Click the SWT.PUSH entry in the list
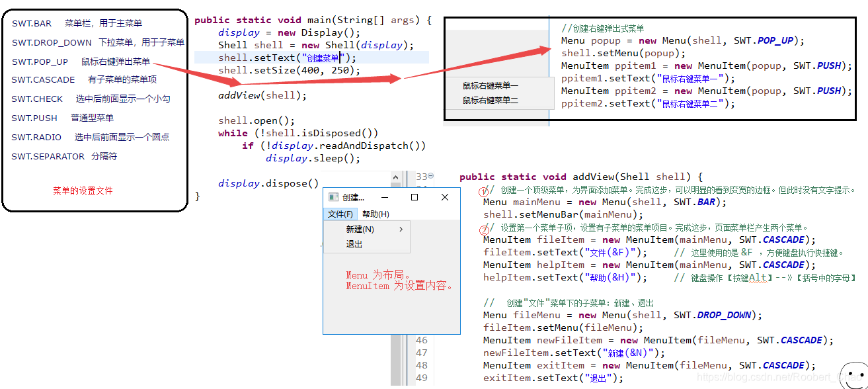This screenshot has height=389, width=868. 63,118
